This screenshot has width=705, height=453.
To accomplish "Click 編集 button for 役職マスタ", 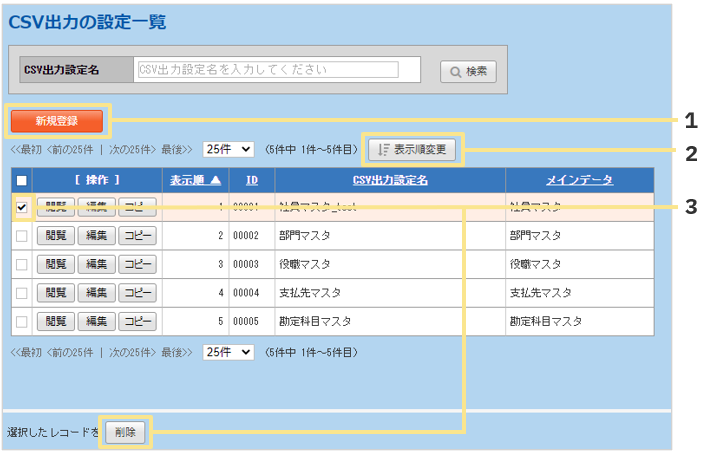I will (x=96, y=264).
